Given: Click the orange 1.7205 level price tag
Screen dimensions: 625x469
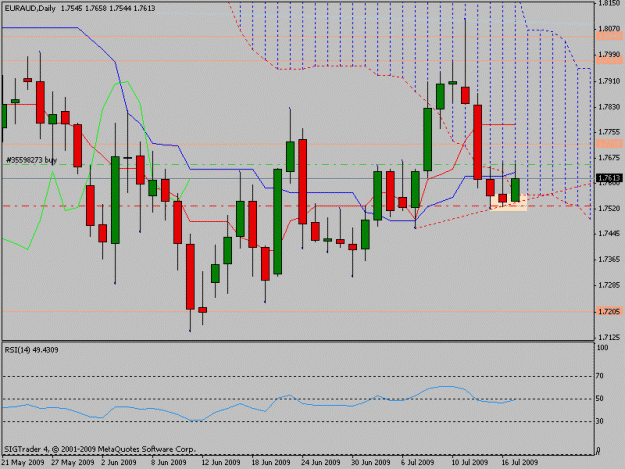Looking at the screenshot, I should 609,311.
